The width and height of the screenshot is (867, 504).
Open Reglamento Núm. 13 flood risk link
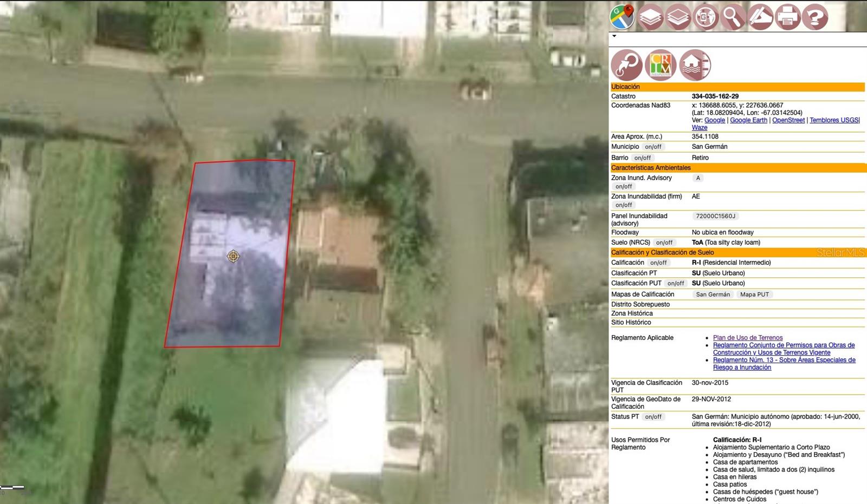point(784,363)
